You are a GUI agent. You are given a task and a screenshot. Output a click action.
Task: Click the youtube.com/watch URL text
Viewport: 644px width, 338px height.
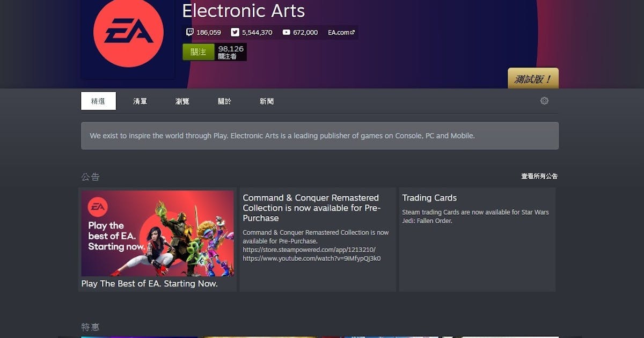coord(312,258)
